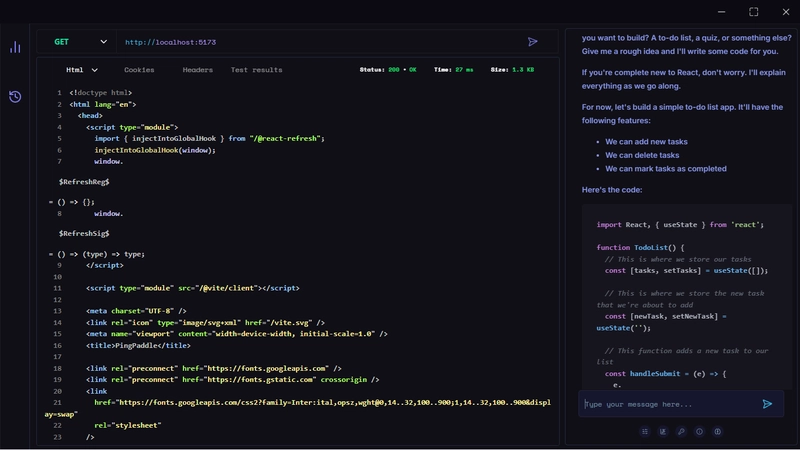Viewport: 800px width, 450px height.
Task: Open the bar chart sidebar icon
Action: 15,47
